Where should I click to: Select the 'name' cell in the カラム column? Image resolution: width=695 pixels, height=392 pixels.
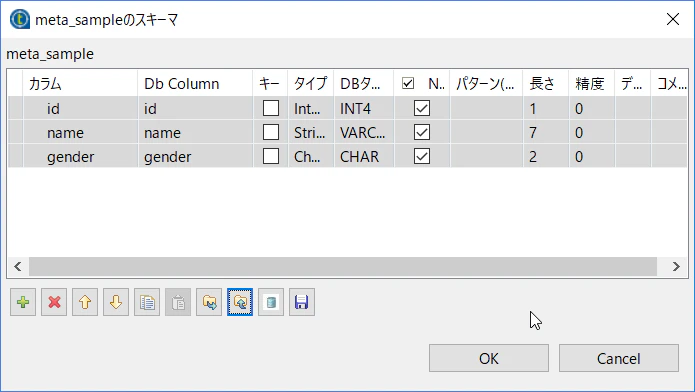(80, 133)
